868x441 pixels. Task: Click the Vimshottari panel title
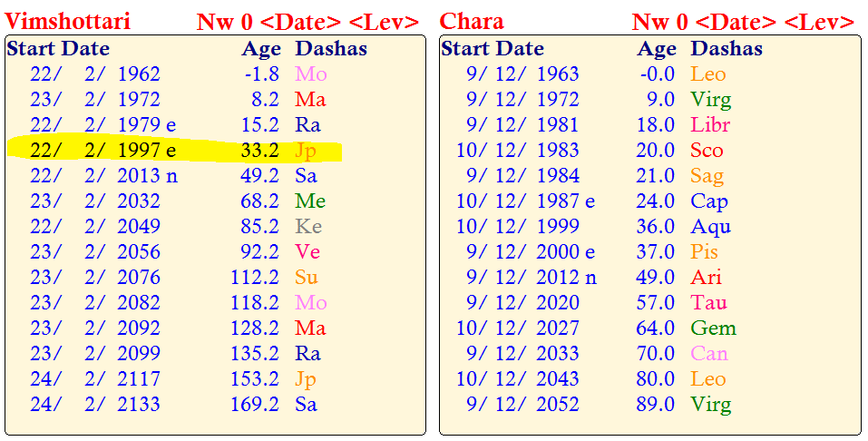68,20
